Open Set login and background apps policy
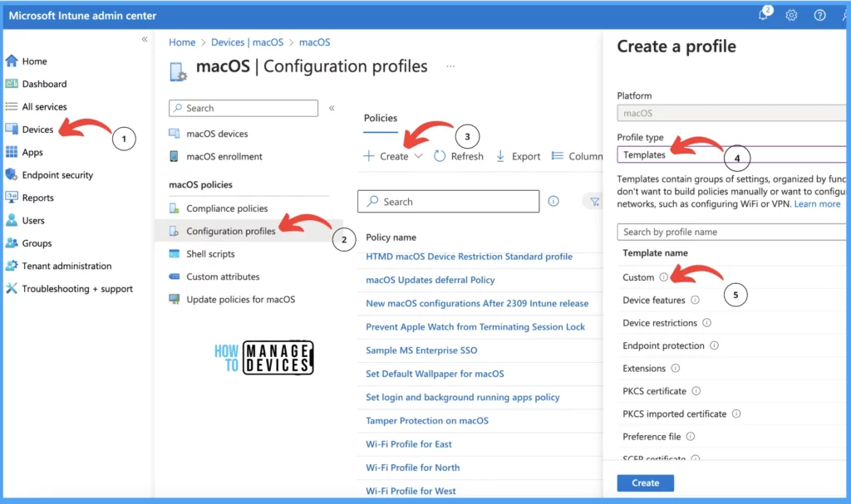The width and height of the screenshot is (851, 504). [462, 397]
